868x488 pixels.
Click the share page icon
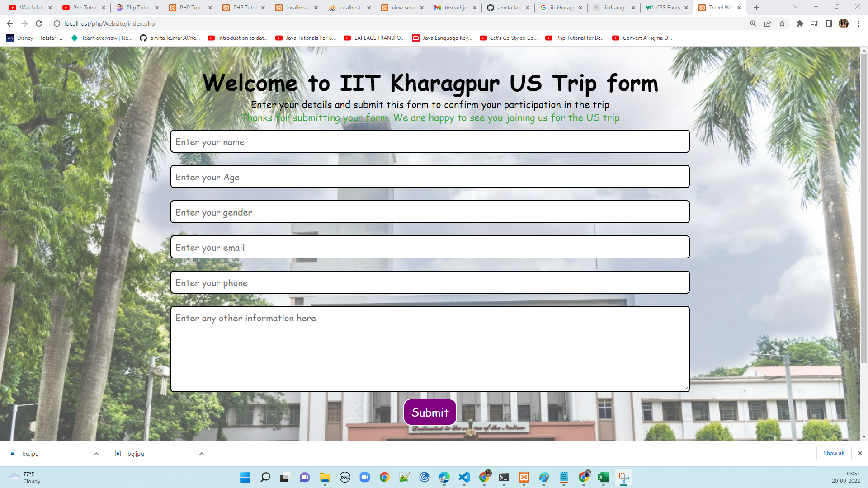coord(768,23)
